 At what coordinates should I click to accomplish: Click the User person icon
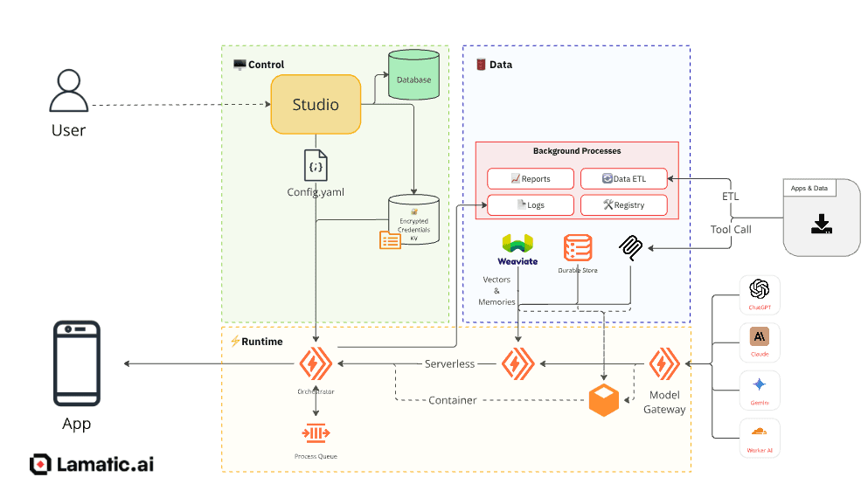[x=69, y=90]
